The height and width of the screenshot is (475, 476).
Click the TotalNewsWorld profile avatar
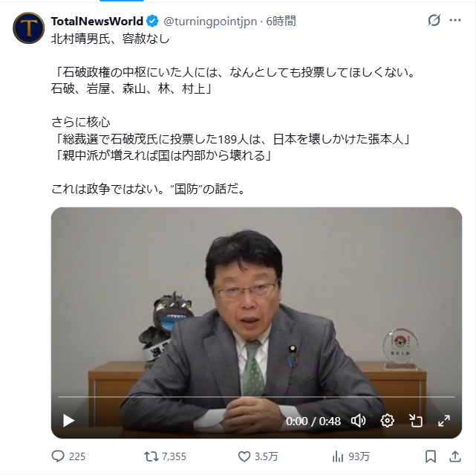pyautogui.click(x=28, y=28)
